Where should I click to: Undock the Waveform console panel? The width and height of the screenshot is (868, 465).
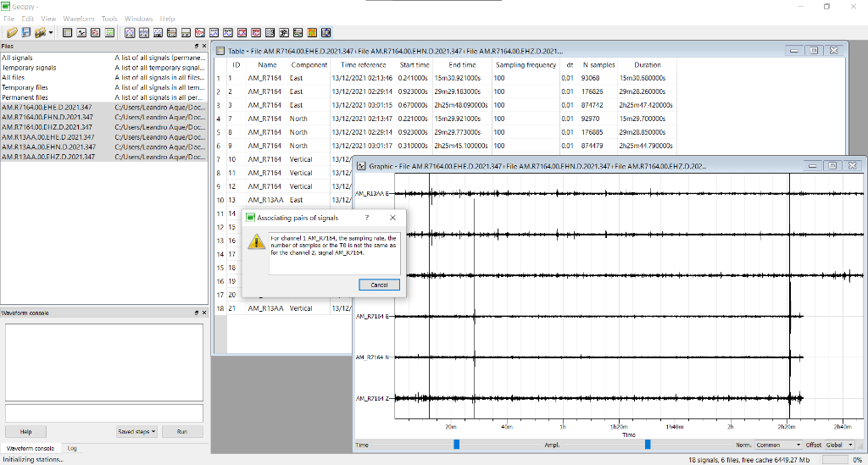pos(197,313)
